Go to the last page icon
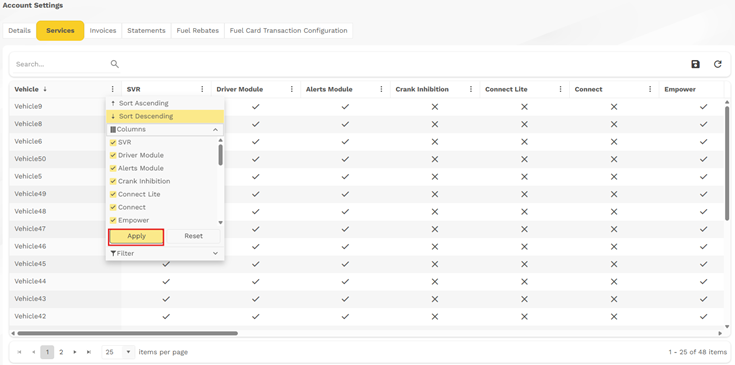The image size is (735, 365). click(89, 352)
